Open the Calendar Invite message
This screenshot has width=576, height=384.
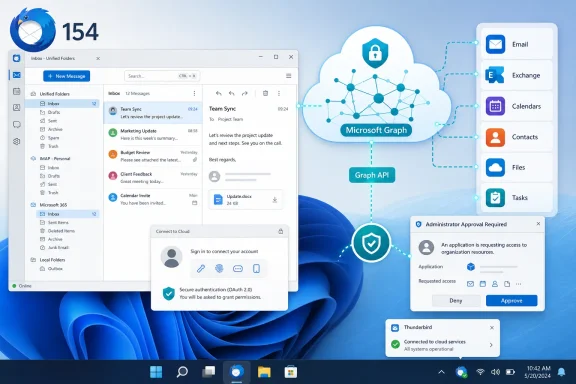[153, 199]
